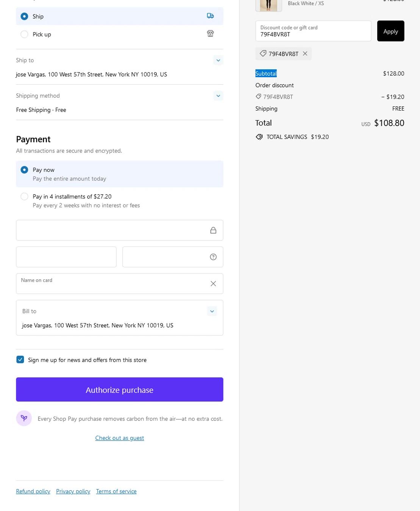Screen dimensions: 420x511
Task: Clear the Name on card field with X
Action: pyautogui.click(x=213, y=284)
